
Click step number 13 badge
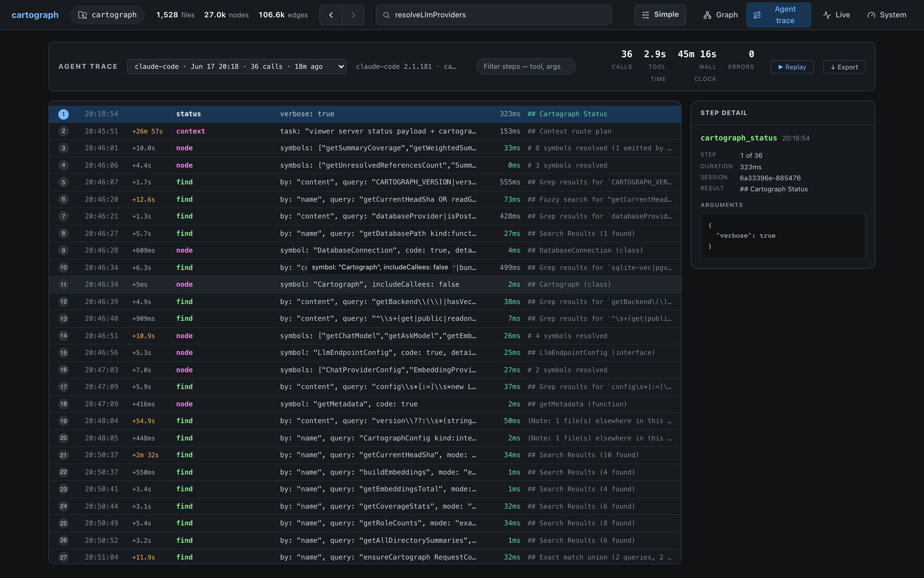(64, 318)
